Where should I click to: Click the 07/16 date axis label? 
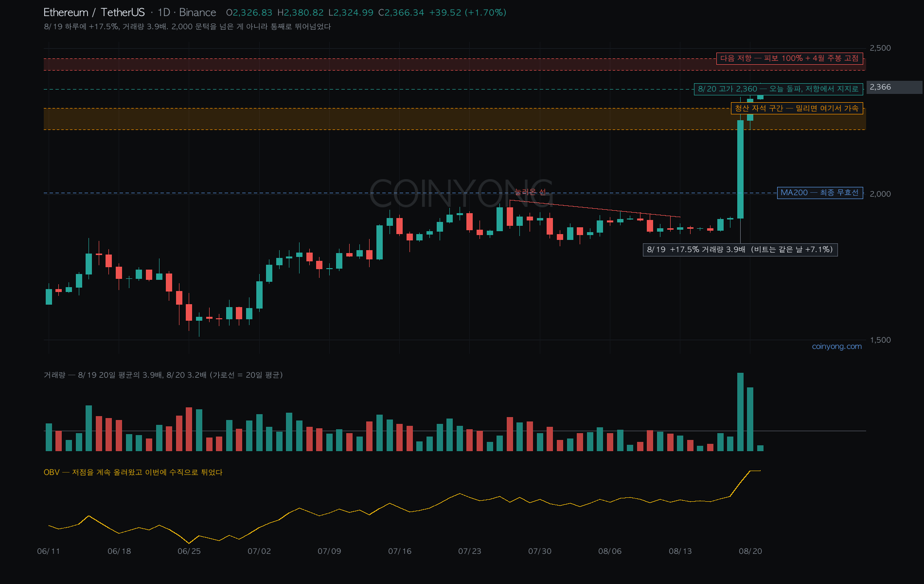point(400,551)
